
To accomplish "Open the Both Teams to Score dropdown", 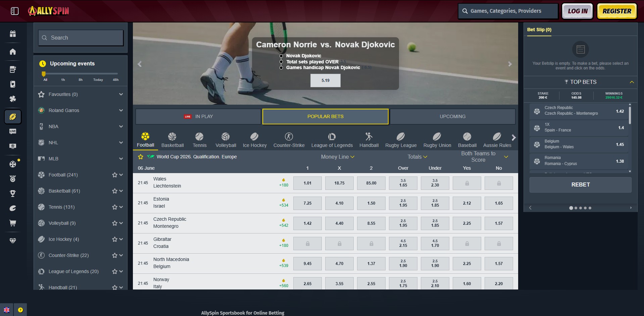I will click(x=484, y=157).
